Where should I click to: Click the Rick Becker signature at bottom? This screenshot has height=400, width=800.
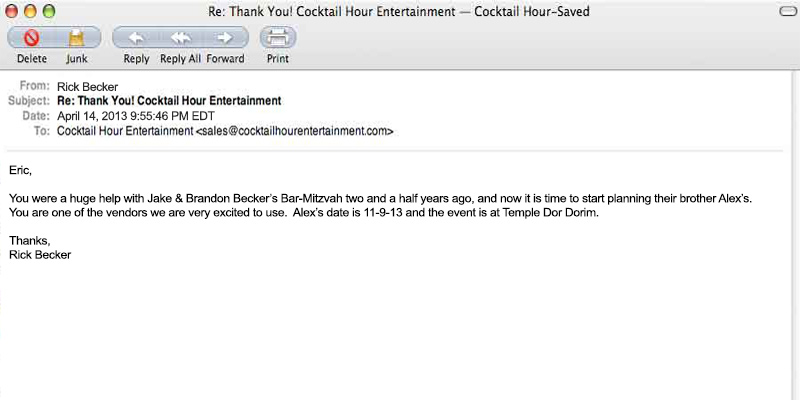click(40, 255)
